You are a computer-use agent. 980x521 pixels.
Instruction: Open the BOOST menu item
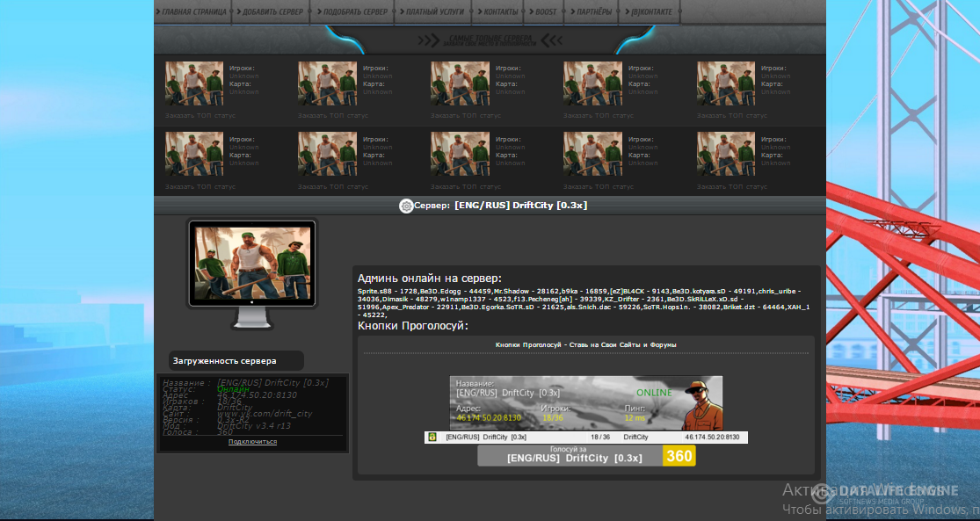click(x=543, y=12)
